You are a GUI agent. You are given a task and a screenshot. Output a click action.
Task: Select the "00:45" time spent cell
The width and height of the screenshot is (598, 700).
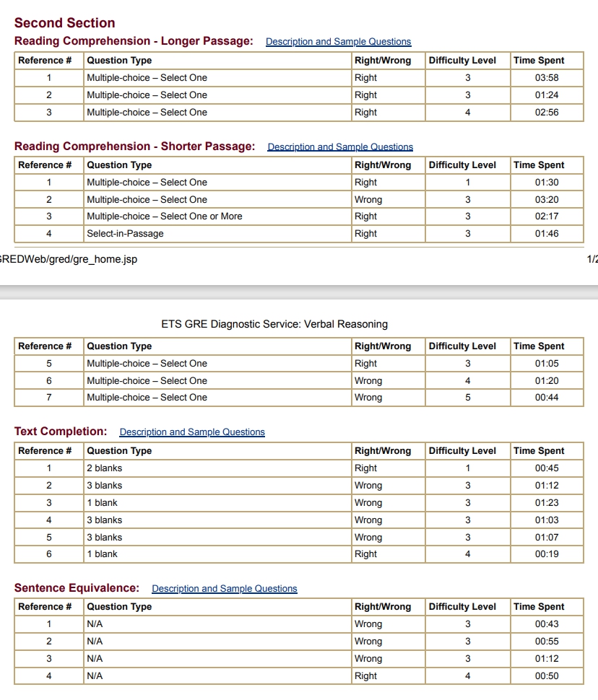[x=547, y=468]
